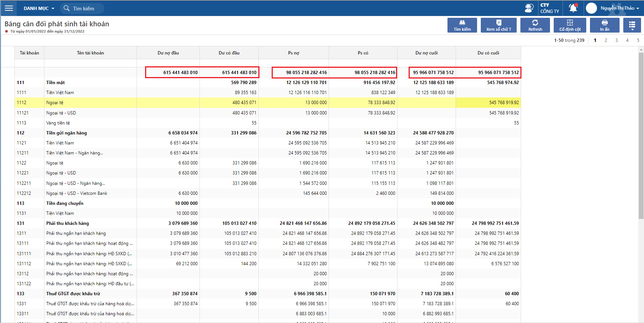This screenshot has width=644, height=323.
Task: Refresh the account balance report
Action: [535, 25]
